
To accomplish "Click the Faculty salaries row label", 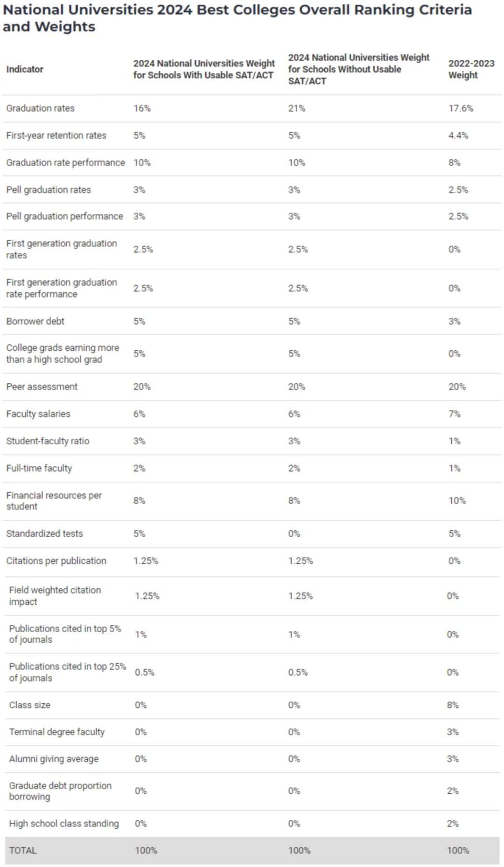I will [x=38, y=414].
